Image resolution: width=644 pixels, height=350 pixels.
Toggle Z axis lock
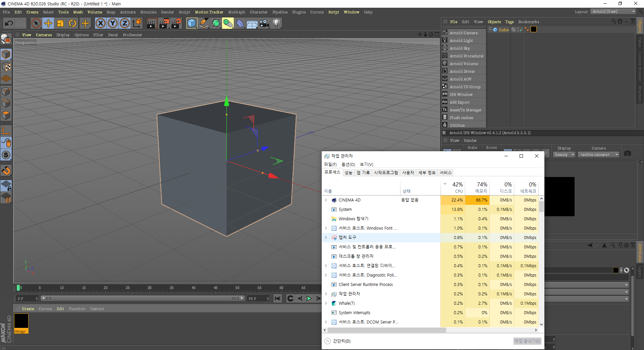pyautogui.click(x=125, y=23)
